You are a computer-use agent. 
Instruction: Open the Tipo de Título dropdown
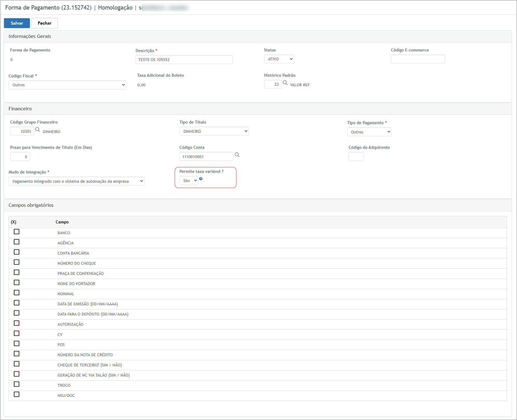[x=214, y=131]
